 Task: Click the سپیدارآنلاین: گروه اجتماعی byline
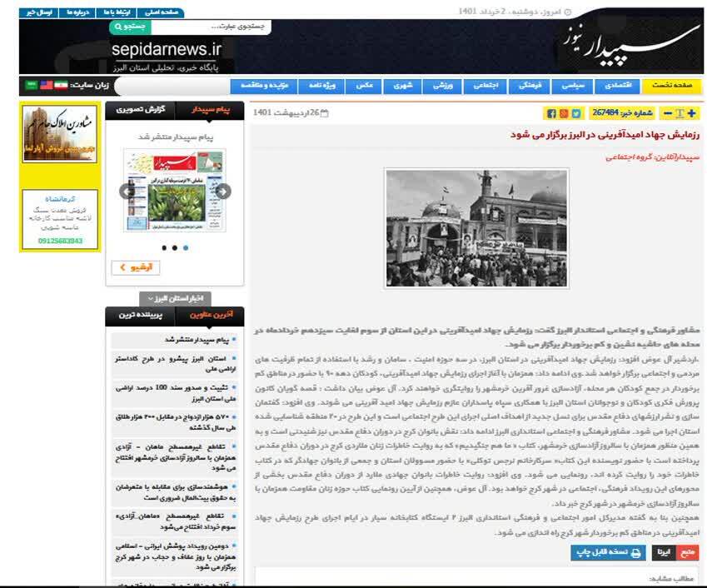pos(652,157)
